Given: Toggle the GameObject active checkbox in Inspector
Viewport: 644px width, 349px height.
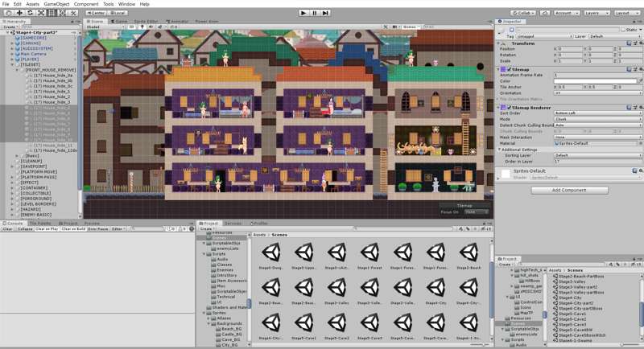Looking at the screenshot, I should pos(512,30).
